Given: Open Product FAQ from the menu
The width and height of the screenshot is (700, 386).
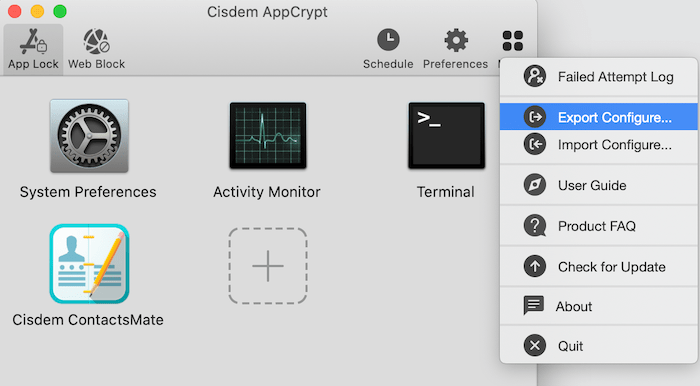Looking at the screenshot, I should 599,226.
